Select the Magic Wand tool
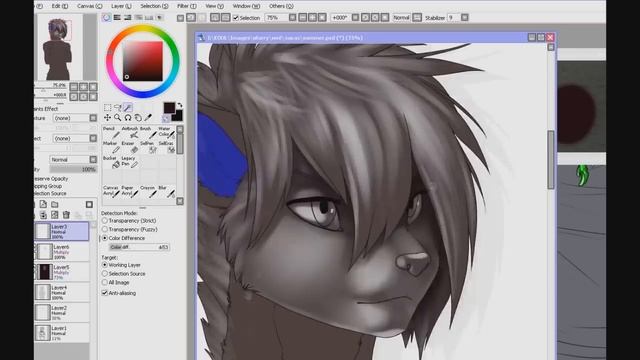Screen dimensions: 640x360 tap(128, 108)
